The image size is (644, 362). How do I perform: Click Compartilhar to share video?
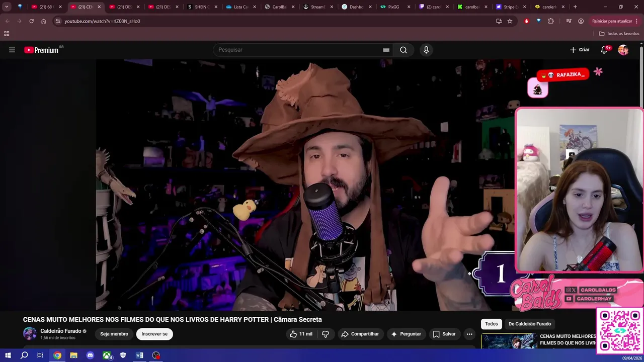tap(360, 334)
